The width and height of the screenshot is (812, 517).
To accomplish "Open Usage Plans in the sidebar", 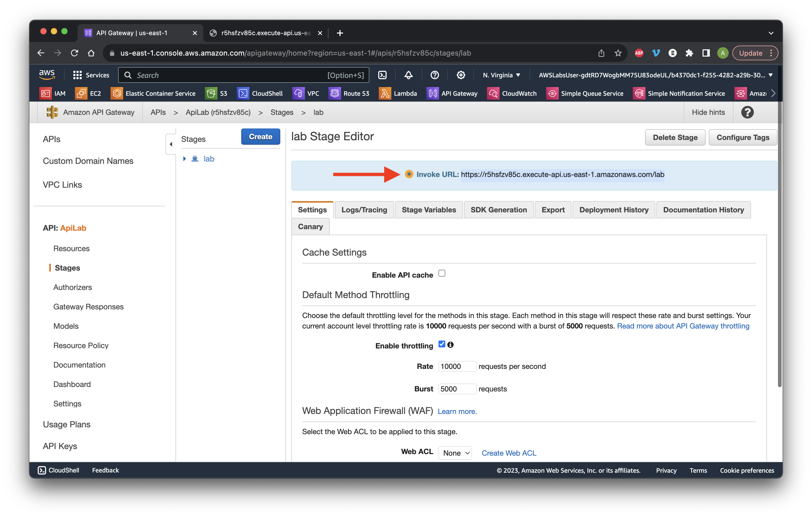I will pos(67,424).
